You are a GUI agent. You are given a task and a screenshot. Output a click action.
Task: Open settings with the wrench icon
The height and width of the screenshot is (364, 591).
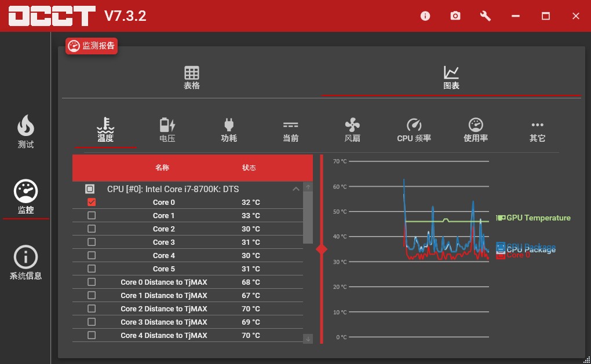(486, 16)
